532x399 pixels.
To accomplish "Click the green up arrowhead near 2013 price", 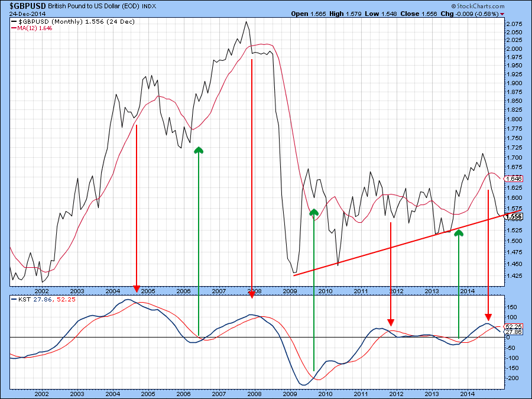I will [459, 233].
